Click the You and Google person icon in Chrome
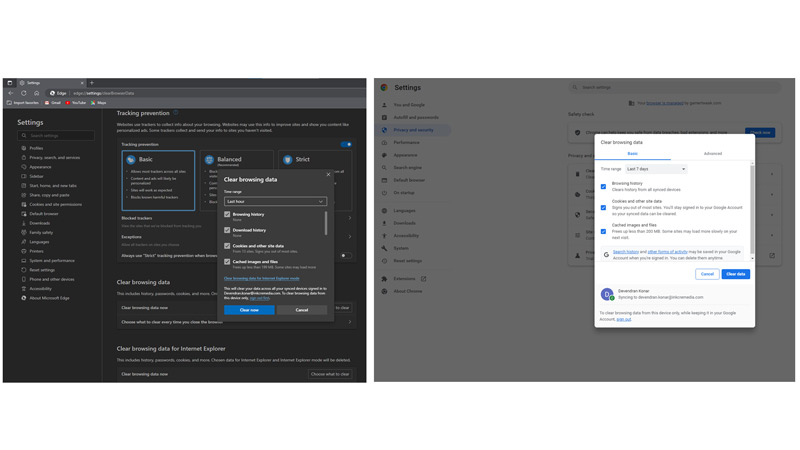Screen dimensions: 800x450 click(x=384, y=105)
